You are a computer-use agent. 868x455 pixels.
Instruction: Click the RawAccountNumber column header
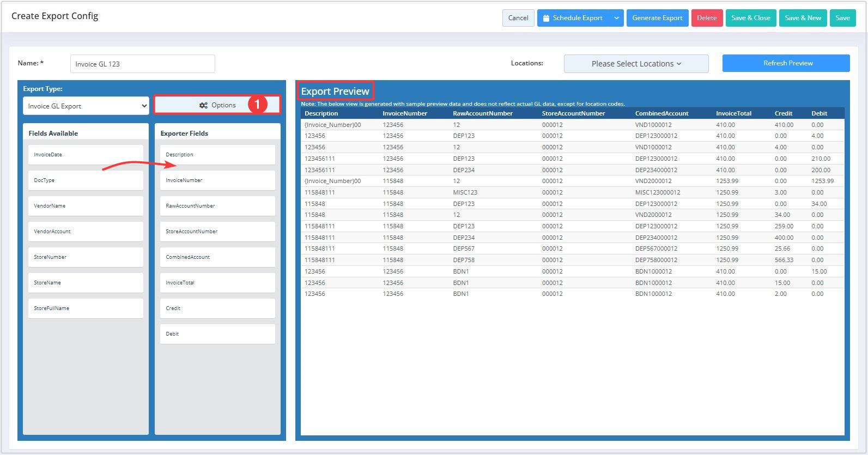(x=482, y=113)
